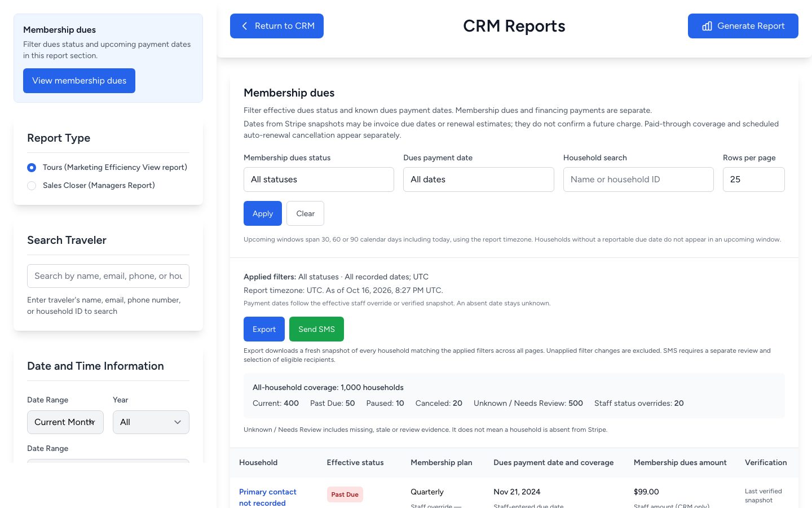Click the Paused: 10 summary count

[385, 403]
